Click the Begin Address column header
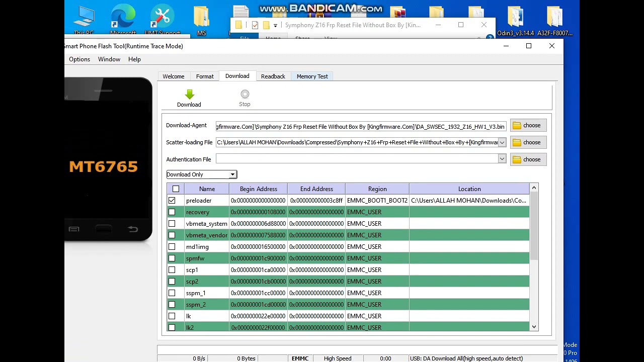This screenshot has width=644, height=362. (259, 189)
